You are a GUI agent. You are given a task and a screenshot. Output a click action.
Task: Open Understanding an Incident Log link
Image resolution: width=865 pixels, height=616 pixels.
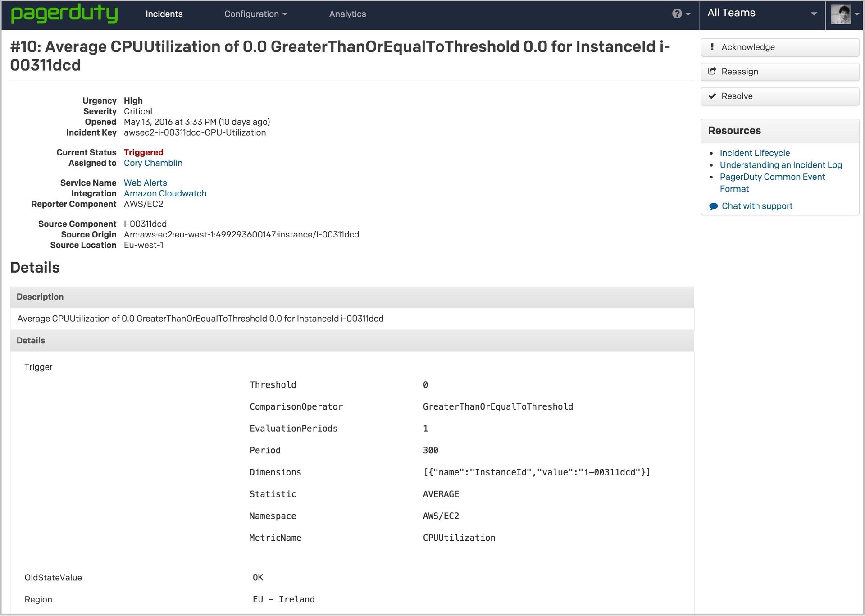pyautogui.click(x=781, y=165)
